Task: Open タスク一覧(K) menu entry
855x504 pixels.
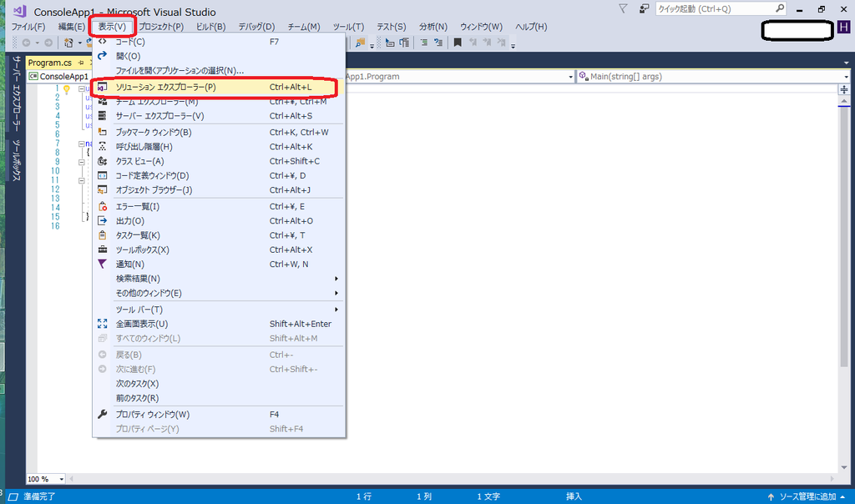Action: coord(219,235)
